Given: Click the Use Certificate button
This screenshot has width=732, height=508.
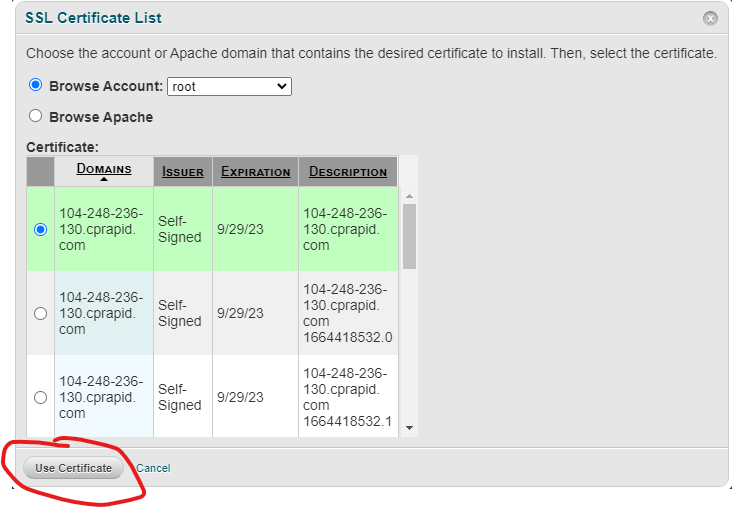Looking at the screenshot, I should [74, 468].
